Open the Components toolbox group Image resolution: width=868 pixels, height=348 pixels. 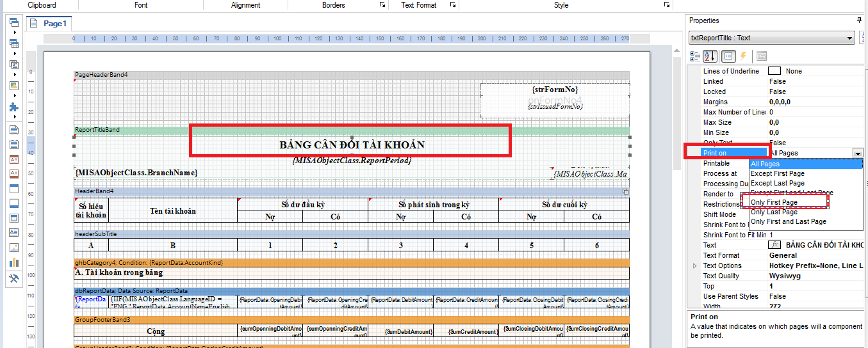pyautogui.click(x=13, y=65)
